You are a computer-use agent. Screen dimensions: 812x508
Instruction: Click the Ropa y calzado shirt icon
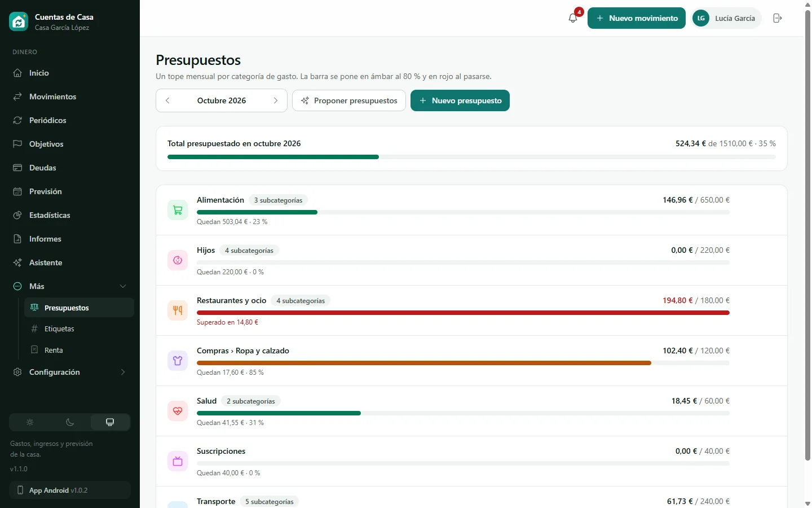[x=178, y=361]
